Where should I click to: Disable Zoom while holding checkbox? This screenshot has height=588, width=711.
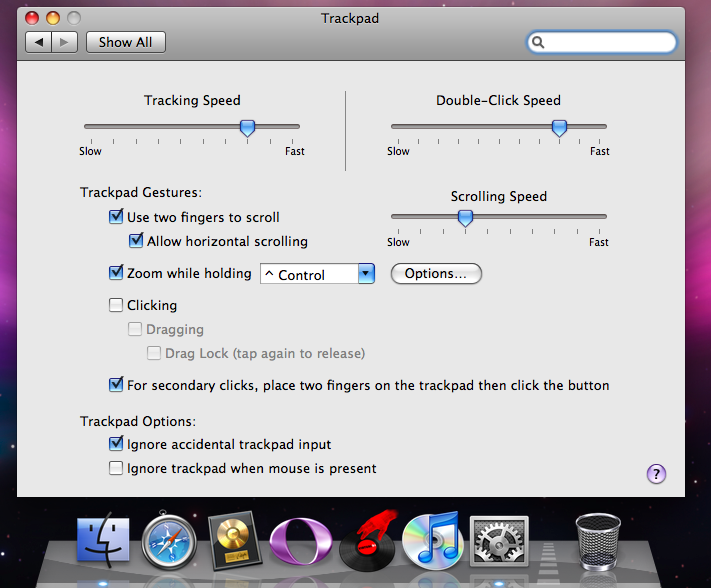click(x=116, y=273)
